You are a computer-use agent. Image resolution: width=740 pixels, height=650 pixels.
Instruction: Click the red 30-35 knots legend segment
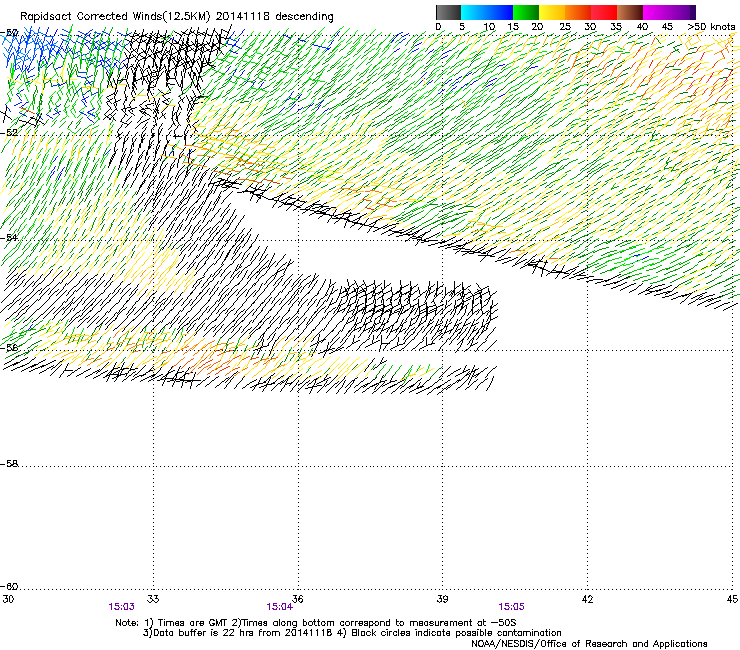pyautogui.click(x=604, y=12)
